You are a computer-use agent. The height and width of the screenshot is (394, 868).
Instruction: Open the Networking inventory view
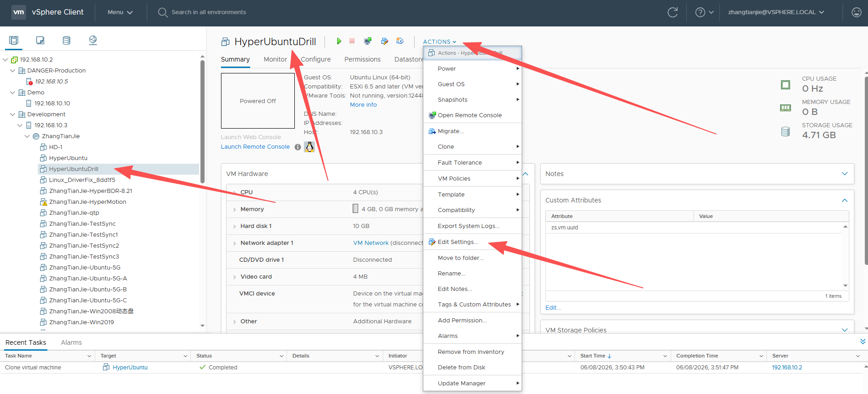93,40
